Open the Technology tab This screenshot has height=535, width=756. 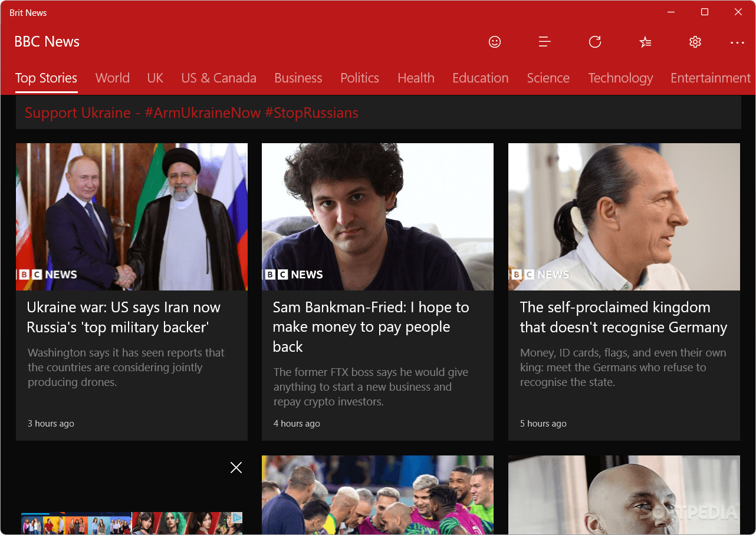pyautogui.click(x=620, y=78)
